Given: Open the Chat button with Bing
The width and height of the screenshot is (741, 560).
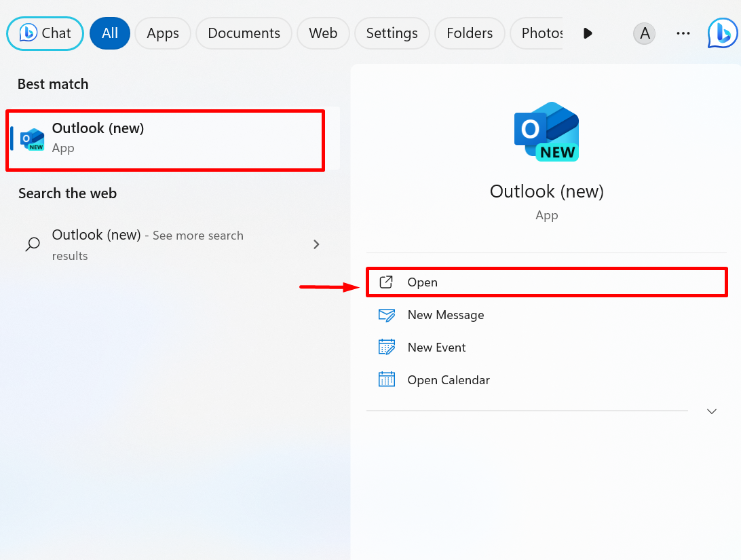Looking at the screenshot, I should (x=45, y=33).
